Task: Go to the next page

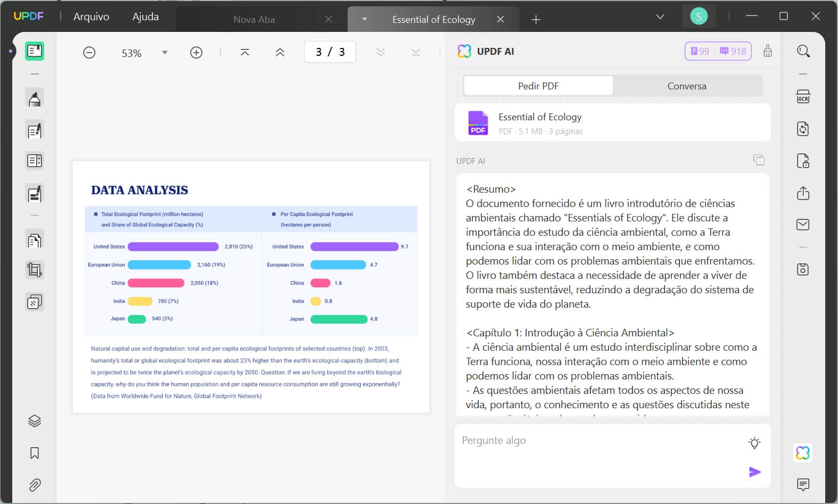Action: [381, 52]
